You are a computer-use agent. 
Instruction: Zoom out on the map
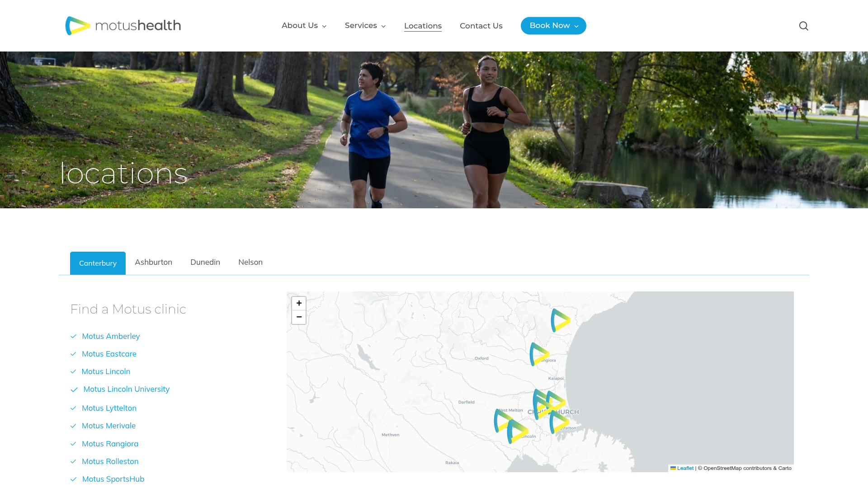click(x=299, y=317)
